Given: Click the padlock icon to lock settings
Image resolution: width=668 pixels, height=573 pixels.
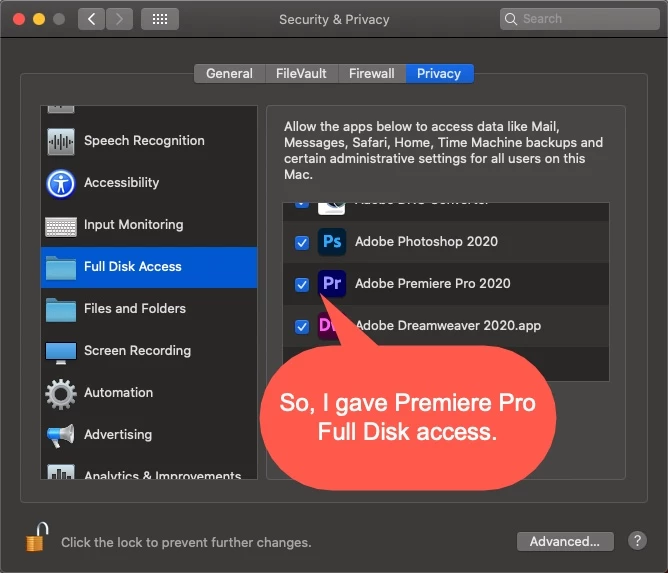Looking at the screenshot, I should pos(37,537).
